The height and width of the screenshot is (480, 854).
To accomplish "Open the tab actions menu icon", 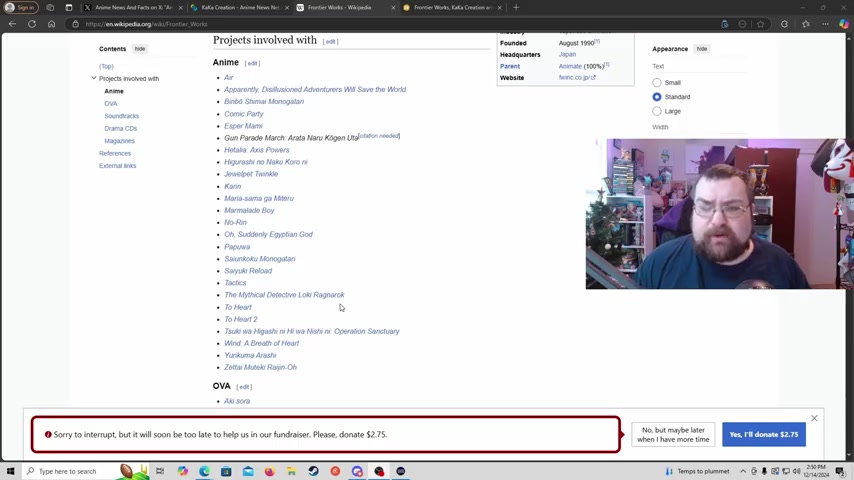I will click(69, 8).
